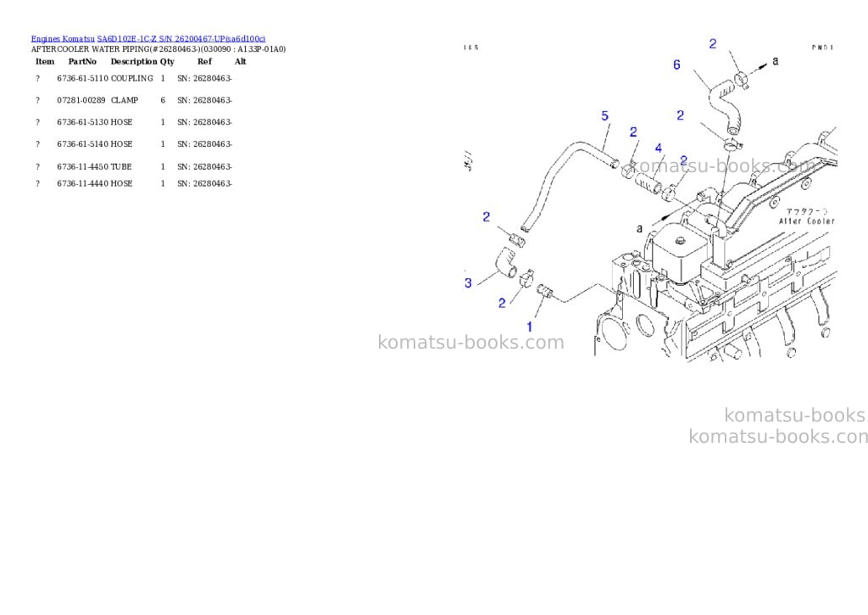Viewport: 868px width, 615px height.
Task: Click the AFTERCOOLER WATER PIPING title text
Action: coord(159,48)
